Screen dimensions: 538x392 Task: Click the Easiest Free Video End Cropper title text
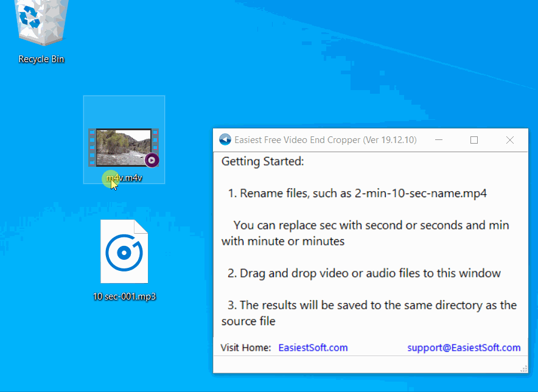326,140
